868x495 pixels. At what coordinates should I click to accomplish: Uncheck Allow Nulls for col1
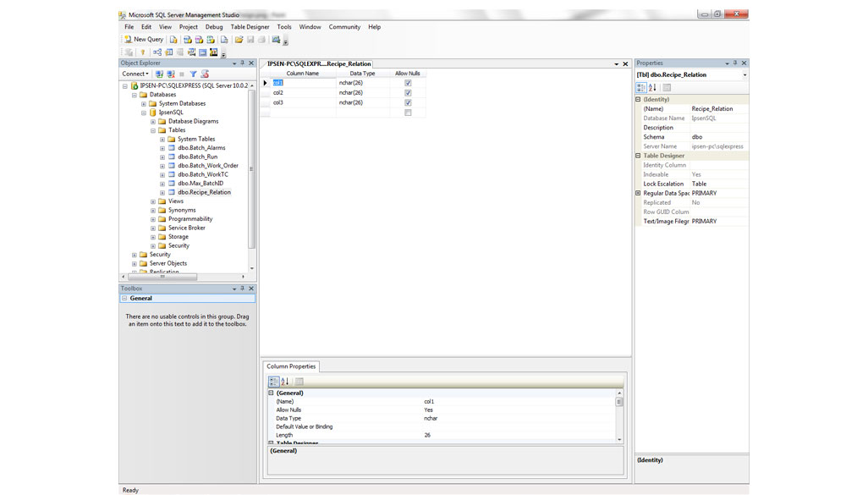(x=408, y=83)
